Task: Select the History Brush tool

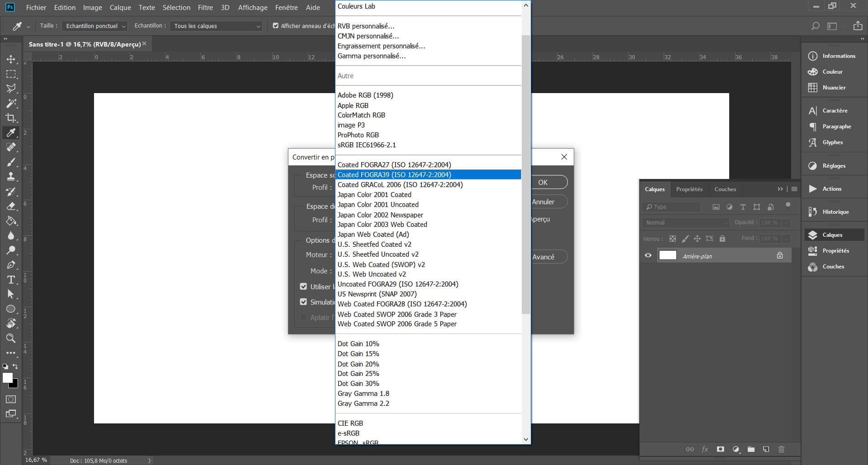Action: pyautogui.click(x=11, y=191)
